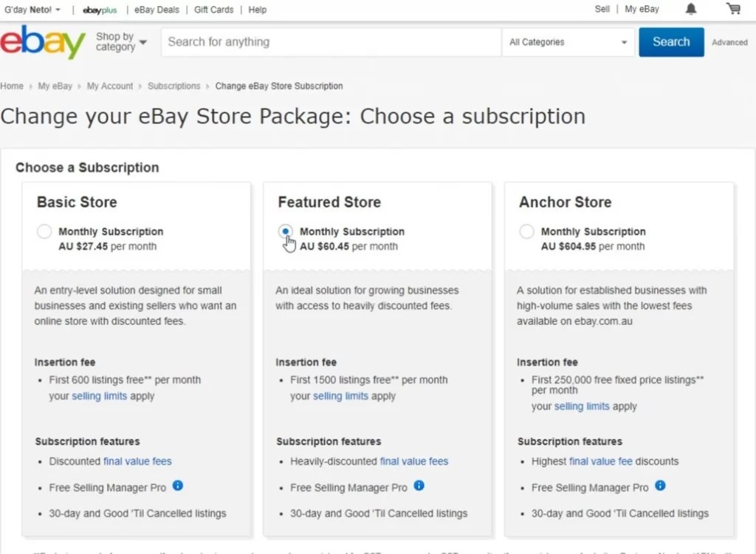Open the notifications bell icon

pos(691,9)
